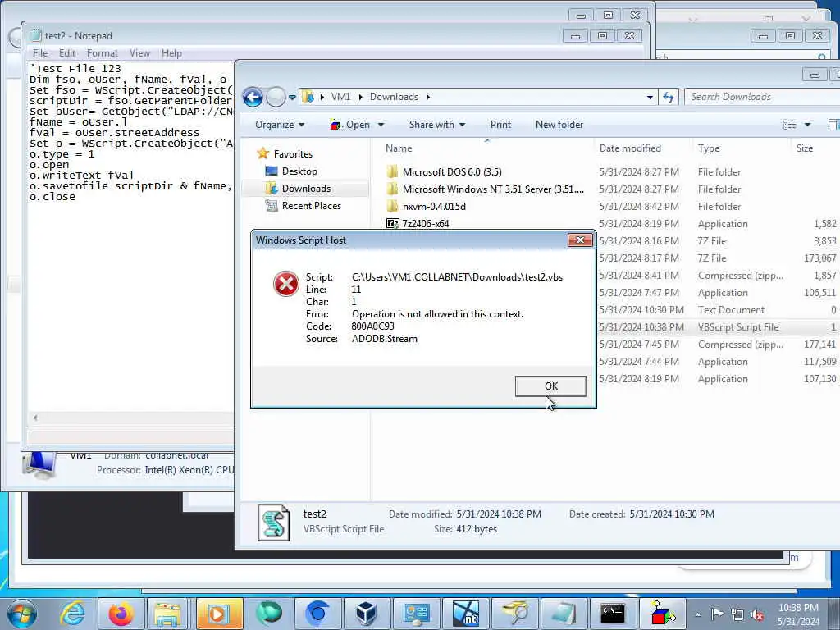Click the Notepad title bar icon

click(35, 36)
